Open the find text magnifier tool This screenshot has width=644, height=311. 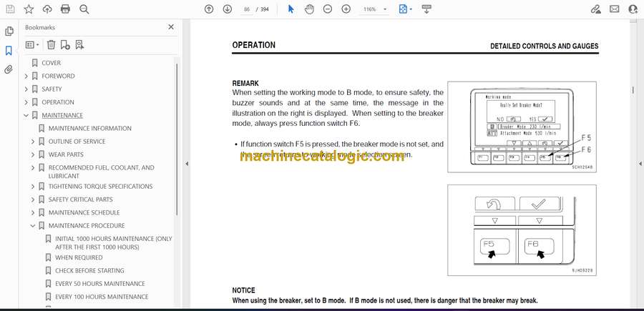(x=84, y=9)
